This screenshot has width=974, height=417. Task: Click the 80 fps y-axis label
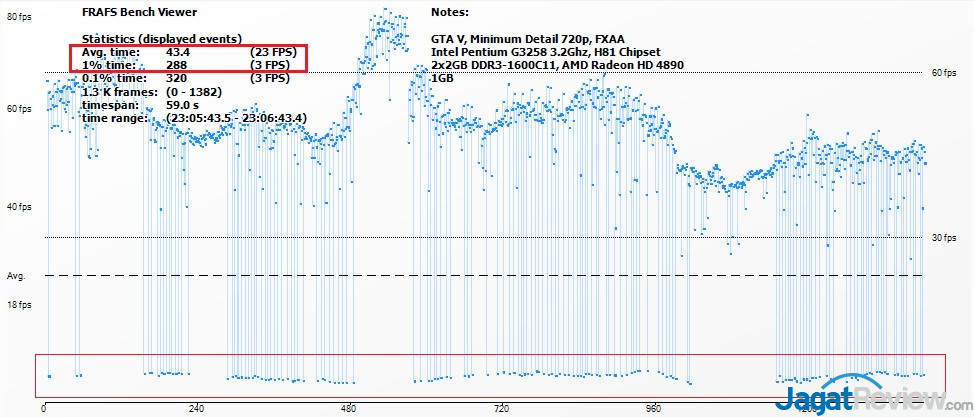19,17
